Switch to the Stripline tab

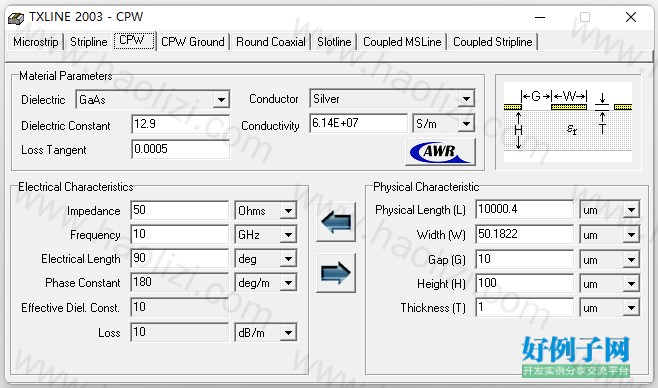click(x=89, y=42)
